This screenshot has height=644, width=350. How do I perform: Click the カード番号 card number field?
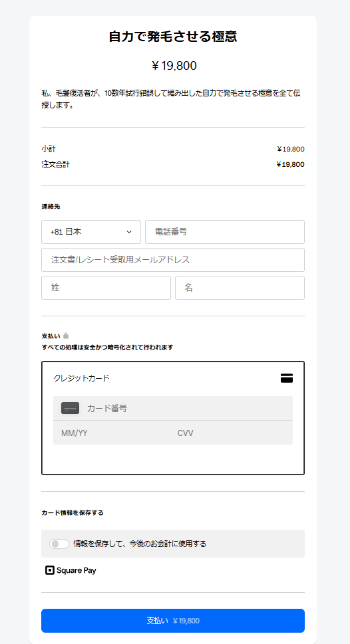pos(173,408)
